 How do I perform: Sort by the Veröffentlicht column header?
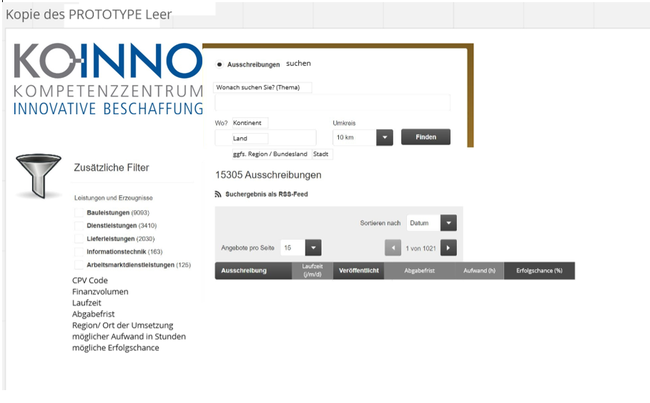coord(357,270)
